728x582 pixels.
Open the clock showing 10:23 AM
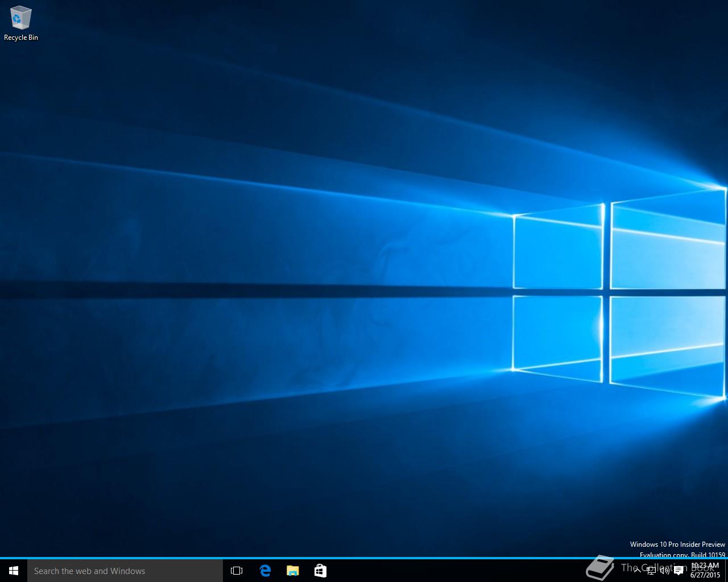pyautogui.click(x=705, y=571)
